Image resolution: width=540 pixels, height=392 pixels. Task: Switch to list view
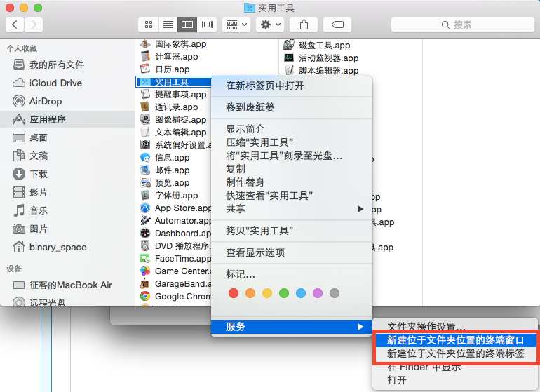point(168,25)
